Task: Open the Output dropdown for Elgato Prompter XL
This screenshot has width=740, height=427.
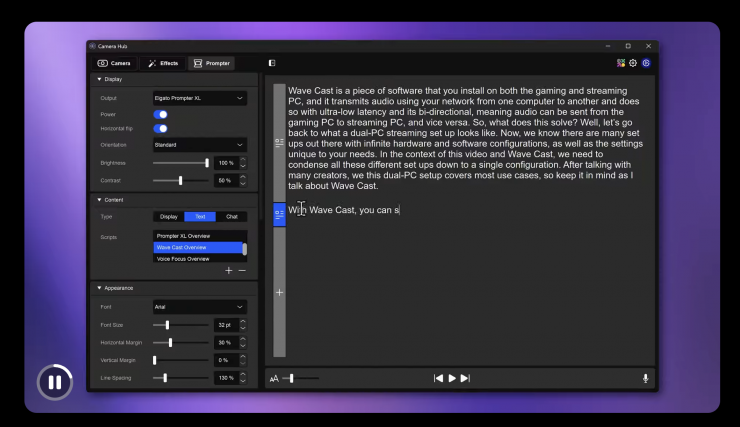Action: (199, 98)
